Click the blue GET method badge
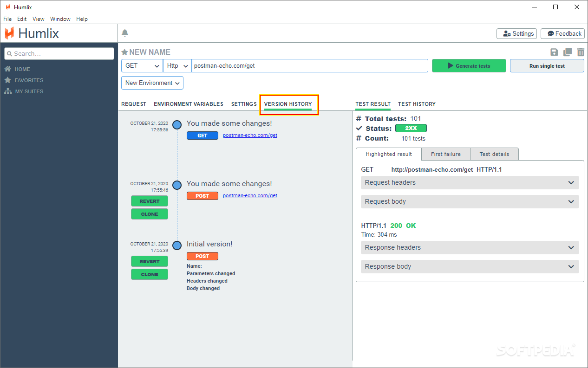Image resolution: width=588 pixels, height=368 pixels. [x=203, y=136]
